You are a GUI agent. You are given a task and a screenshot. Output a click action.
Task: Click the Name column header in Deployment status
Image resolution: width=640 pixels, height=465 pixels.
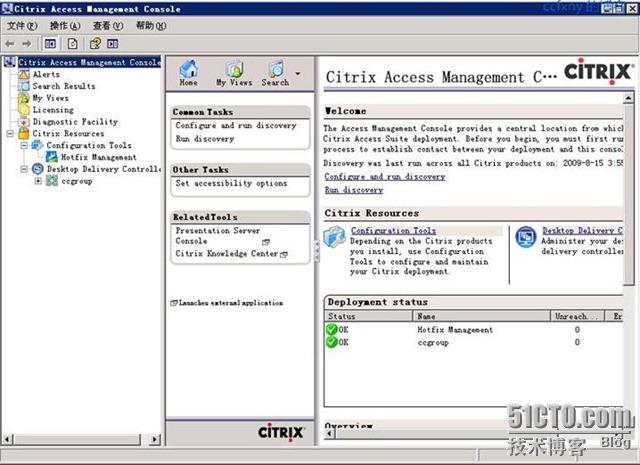click(482, 316)
